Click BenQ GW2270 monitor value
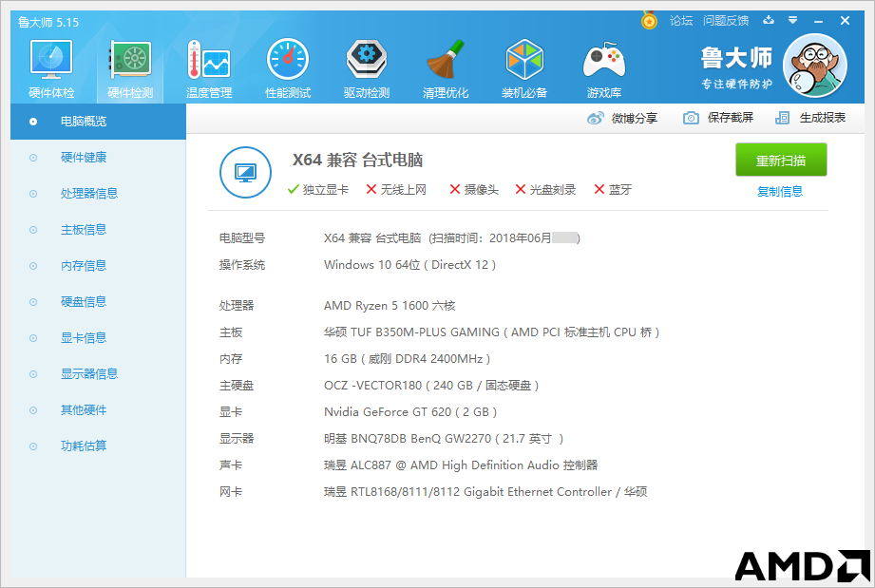The image size is (875, 588). click(x=443, y=439)
